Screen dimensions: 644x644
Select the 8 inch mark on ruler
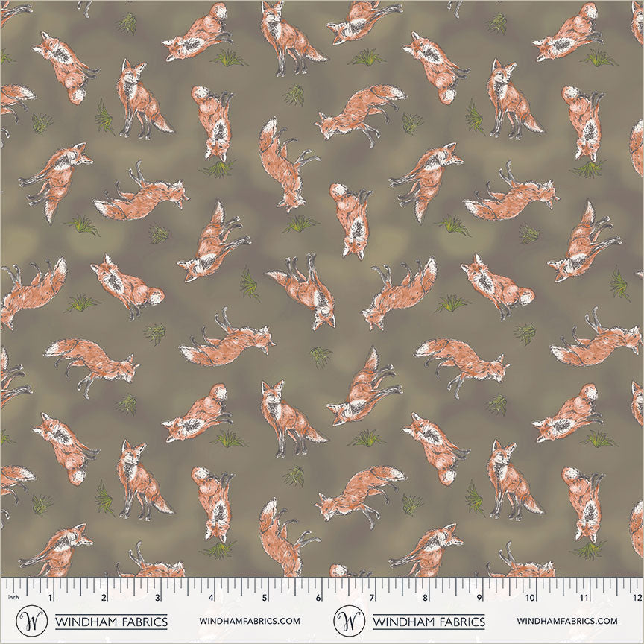426,597
